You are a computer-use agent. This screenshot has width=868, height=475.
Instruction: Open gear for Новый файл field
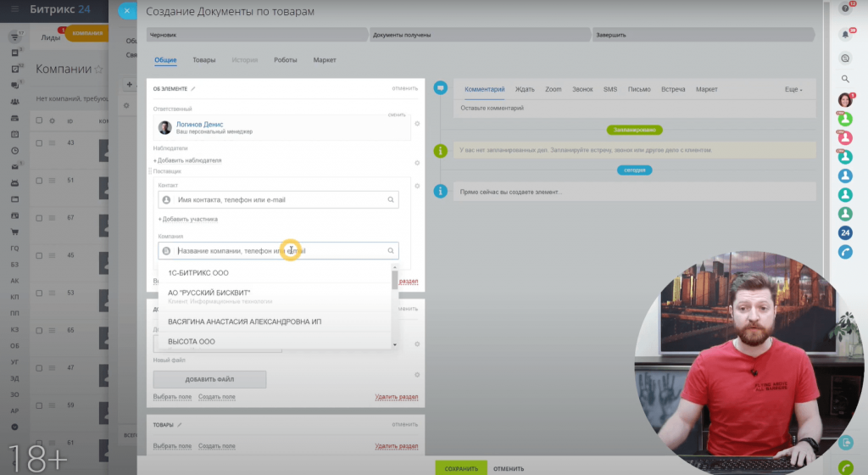[x=417, y=375]
